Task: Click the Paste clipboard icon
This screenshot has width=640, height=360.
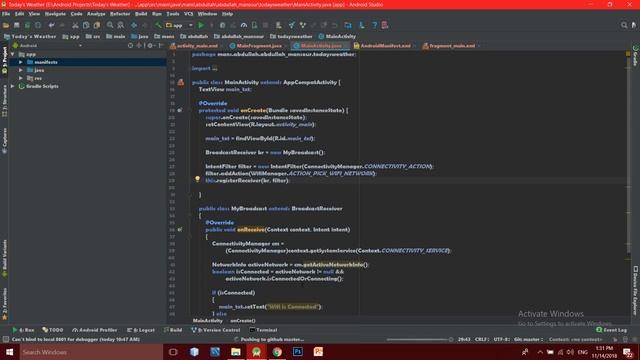Action: point(97,25)
